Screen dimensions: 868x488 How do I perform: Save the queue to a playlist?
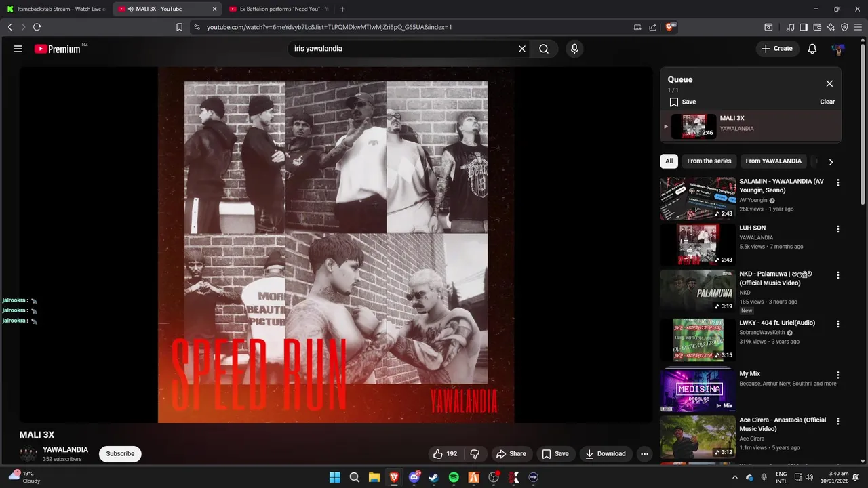tap(682, 102)
